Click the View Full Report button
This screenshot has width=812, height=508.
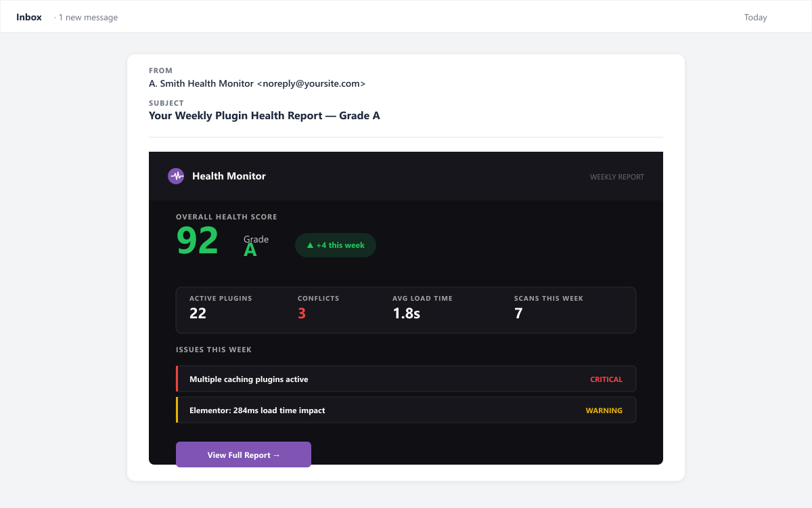click(x=243, y=454)
